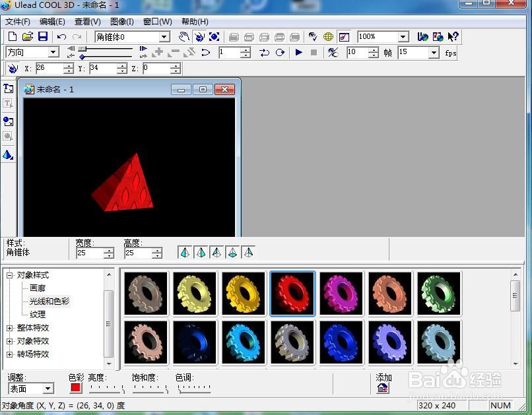This screenshot has width=532, height=415.
Task: Click the 饱和度 slider
Action: [x=150, y=389]
